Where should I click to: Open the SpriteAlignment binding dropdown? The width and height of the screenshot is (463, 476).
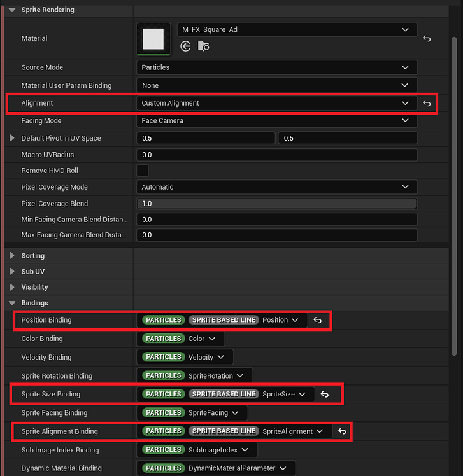pyautogui.click(x=234, y=431)
